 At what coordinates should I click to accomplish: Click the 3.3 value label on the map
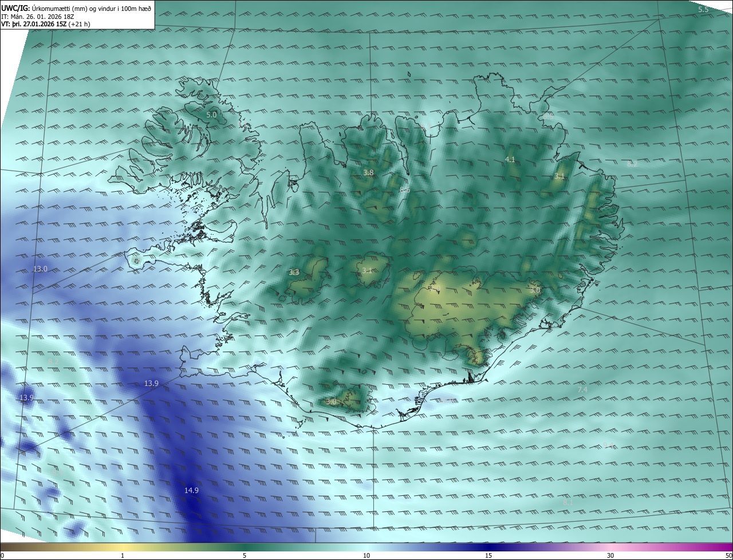294,273
